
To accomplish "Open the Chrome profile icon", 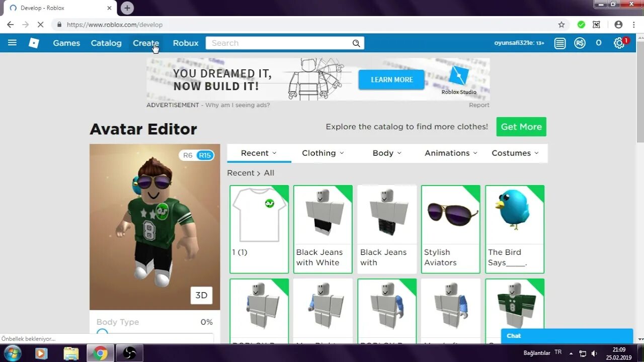I will [618, 24].
